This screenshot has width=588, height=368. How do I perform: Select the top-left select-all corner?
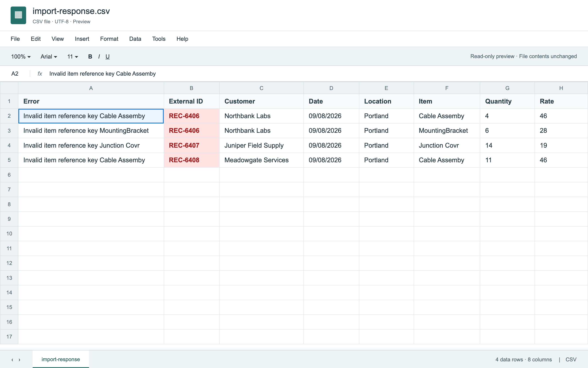(x=9, y=88)
